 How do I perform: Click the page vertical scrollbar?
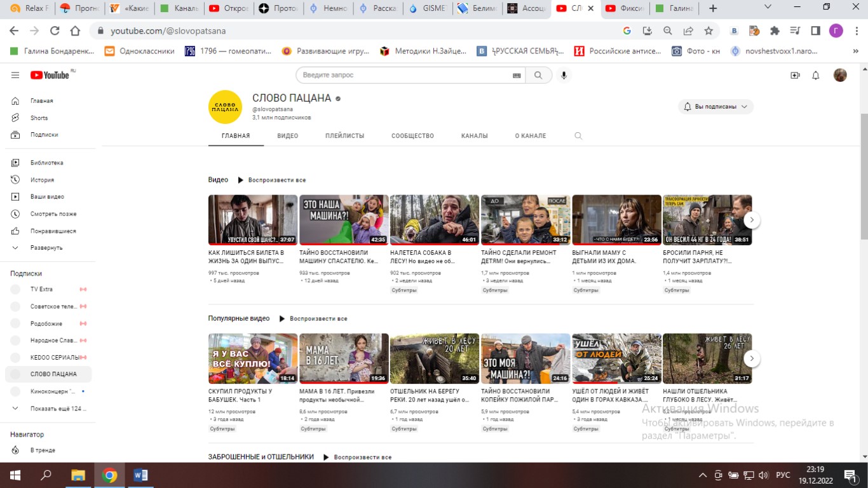[864, 176]
